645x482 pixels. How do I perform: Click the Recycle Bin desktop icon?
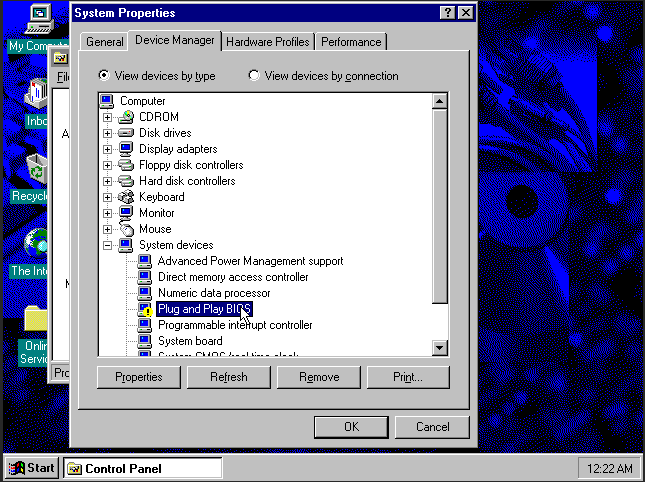pyautogui.click(x=36, y=170)
